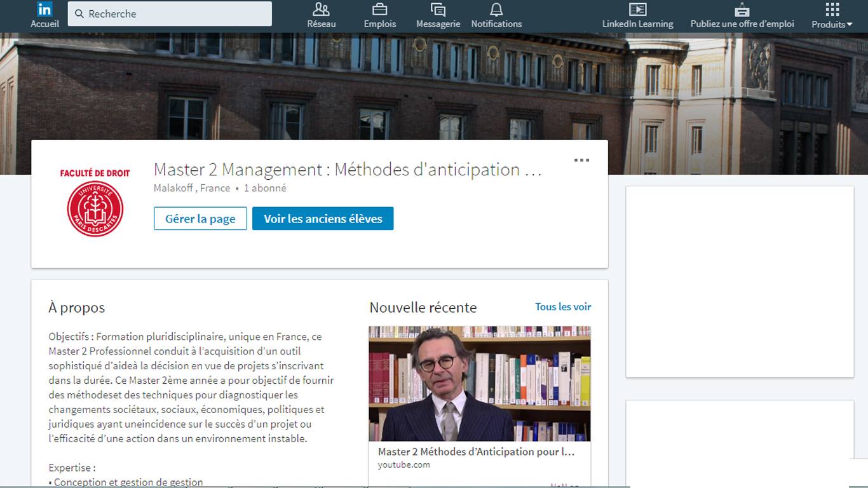This screenshot has width=868, height=488.
Task: Click the Nouvelle récente section heading
Action: [x=423, y=308]
